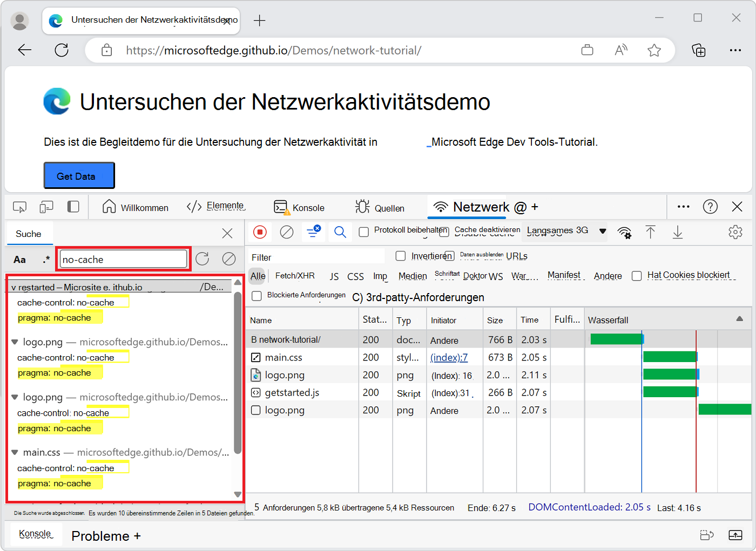Collapse the restarted search result group

click(14, 287)
